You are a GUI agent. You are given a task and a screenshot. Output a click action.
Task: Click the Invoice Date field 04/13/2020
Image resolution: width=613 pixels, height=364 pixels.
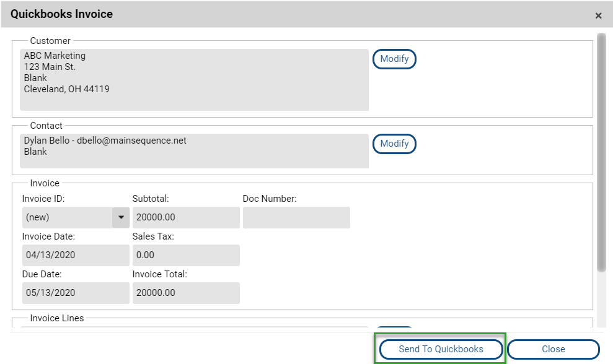(x=76, y=255)
